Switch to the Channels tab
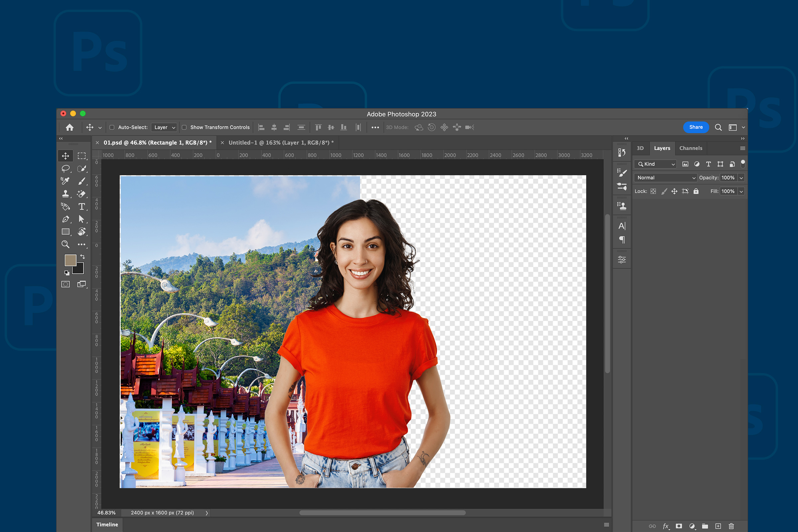 click(691, 148)
